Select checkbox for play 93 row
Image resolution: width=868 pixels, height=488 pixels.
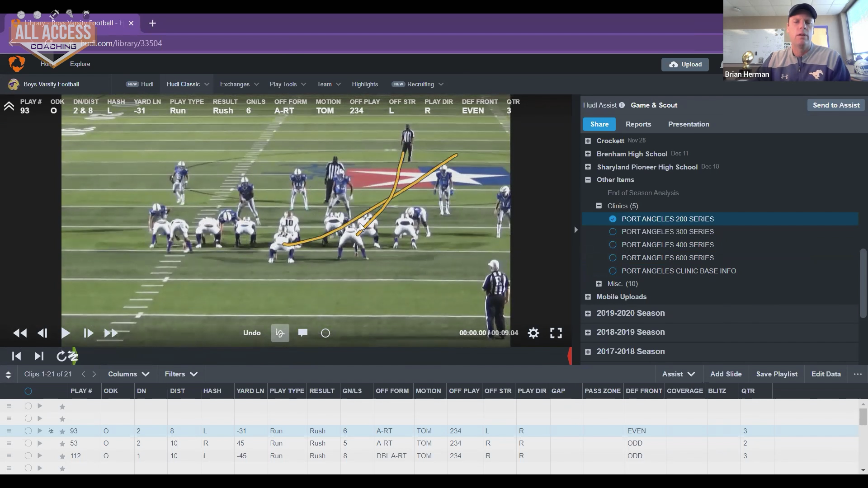28,431
